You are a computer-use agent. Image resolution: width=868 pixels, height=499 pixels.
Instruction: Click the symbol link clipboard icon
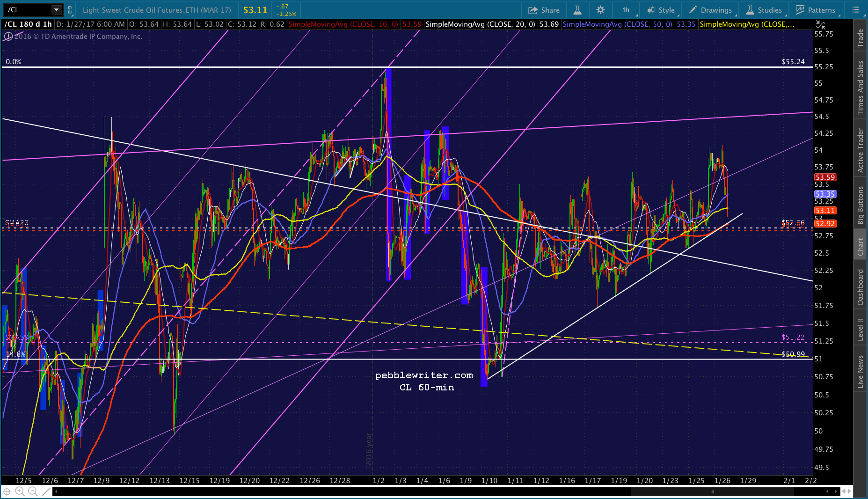pyautogui.click(x=70, y=10)
